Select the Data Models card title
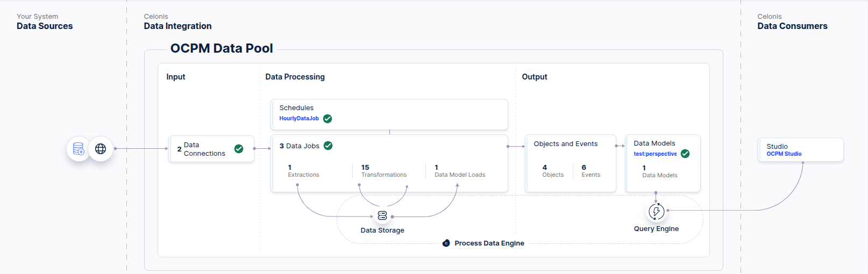Image resolution: width=868 pixels, height=274 pixels. (x=654, y=143)
